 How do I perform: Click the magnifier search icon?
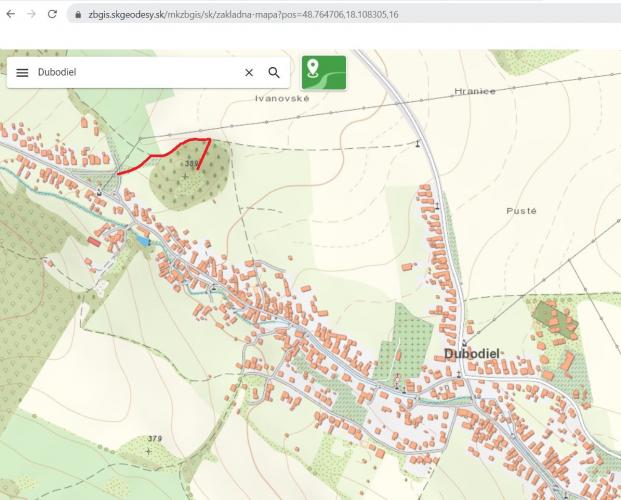click(x=274, y=73)
